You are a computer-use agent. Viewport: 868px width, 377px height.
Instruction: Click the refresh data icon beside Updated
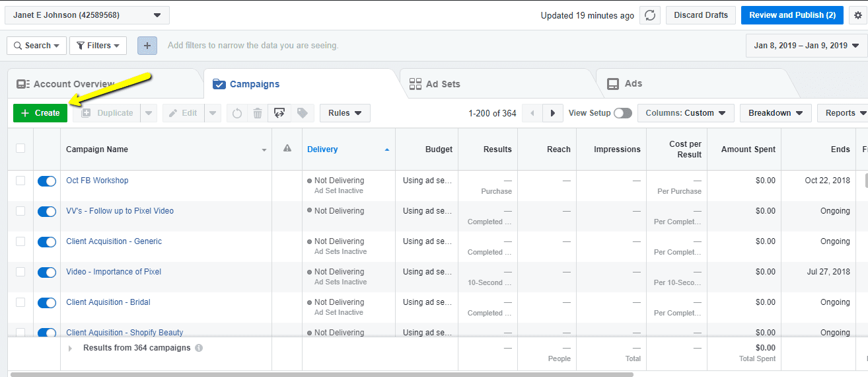650,15
